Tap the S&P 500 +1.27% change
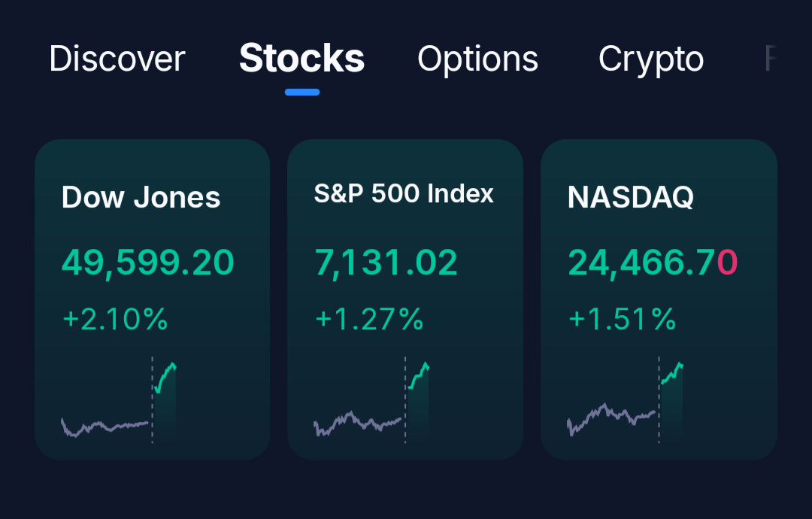Viewport: 812px width, 519px height. tap(369, 319)
